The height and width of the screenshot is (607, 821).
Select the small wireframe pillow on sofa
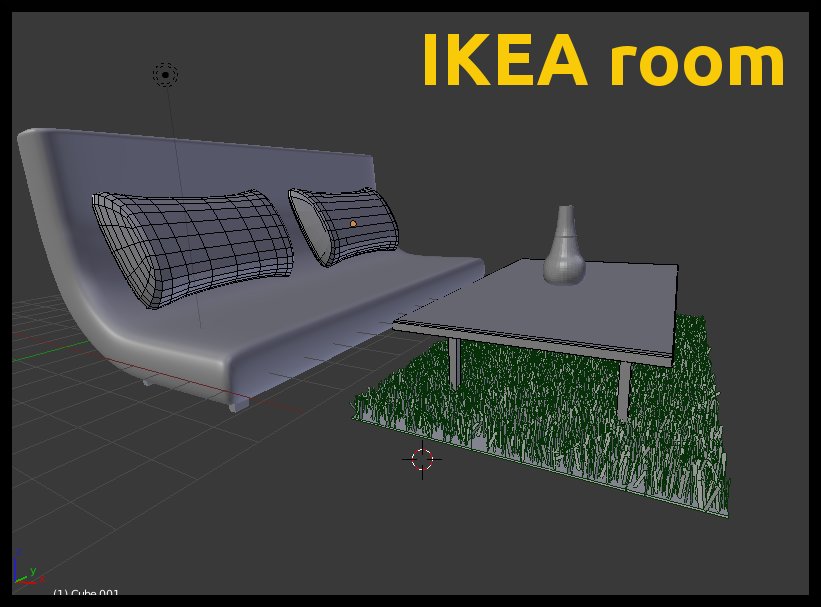[343, 226]
